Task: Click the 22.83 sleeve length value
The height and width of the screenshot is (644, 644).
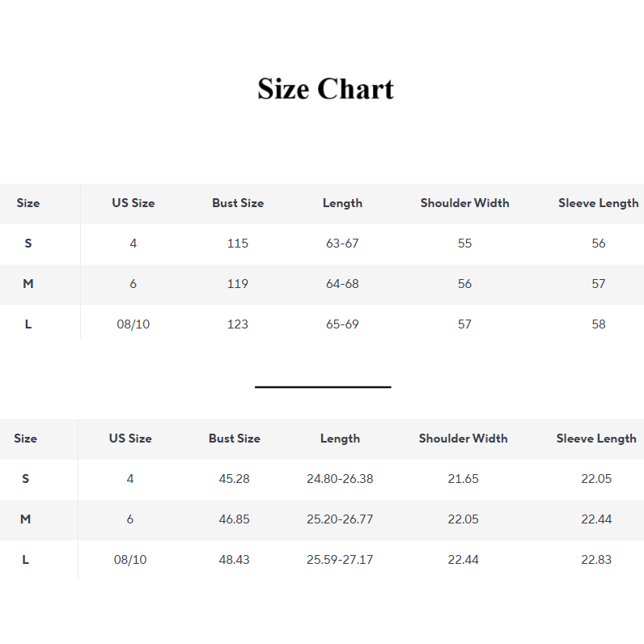Action: click(x=596, y=560)
